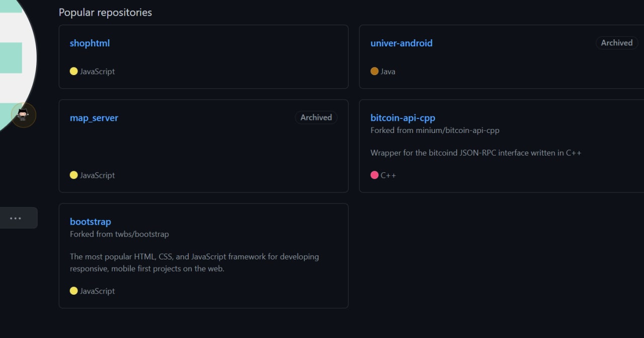Screen dimensions: 644x338
Task: Open the univer-android repository
Action: (401, 43)
